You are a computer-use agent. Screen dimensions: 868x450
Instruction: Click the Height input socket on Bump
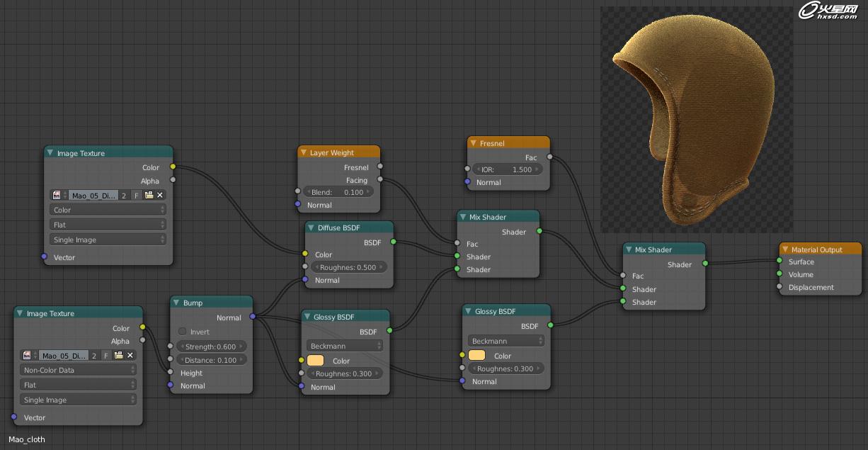tap(170, 372)
